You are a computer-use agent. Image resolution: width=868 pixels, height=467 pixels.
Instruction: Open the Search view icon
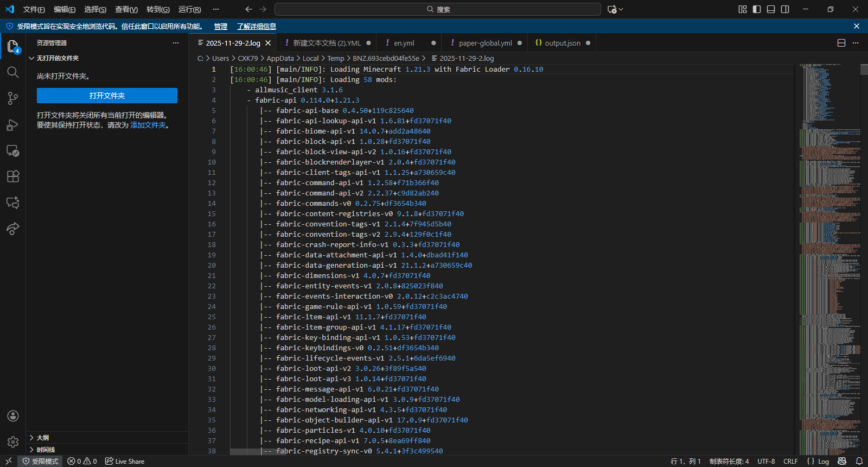[13, 72]
